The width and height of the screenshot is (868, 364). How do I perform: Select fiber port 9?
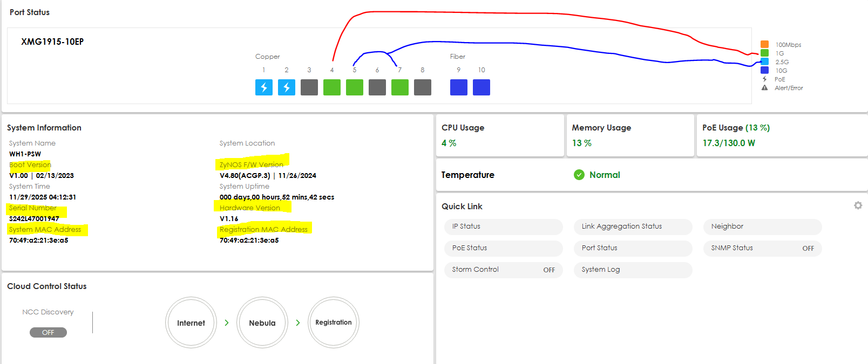pyautogui.click(x=459, y=87)
